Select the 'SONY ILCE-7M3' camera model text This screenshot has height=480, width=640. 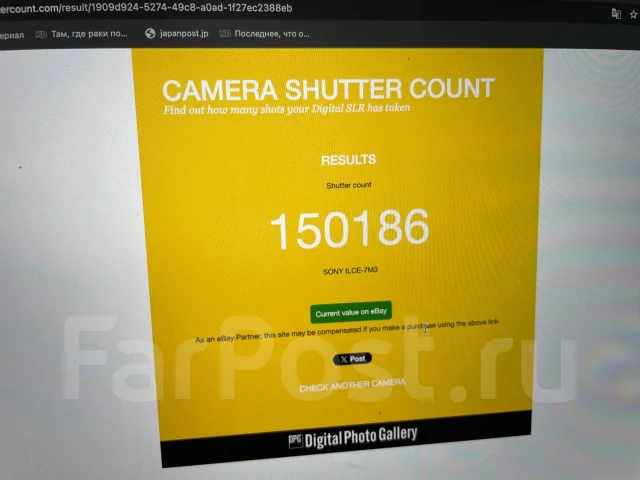[x=350, y=271]
